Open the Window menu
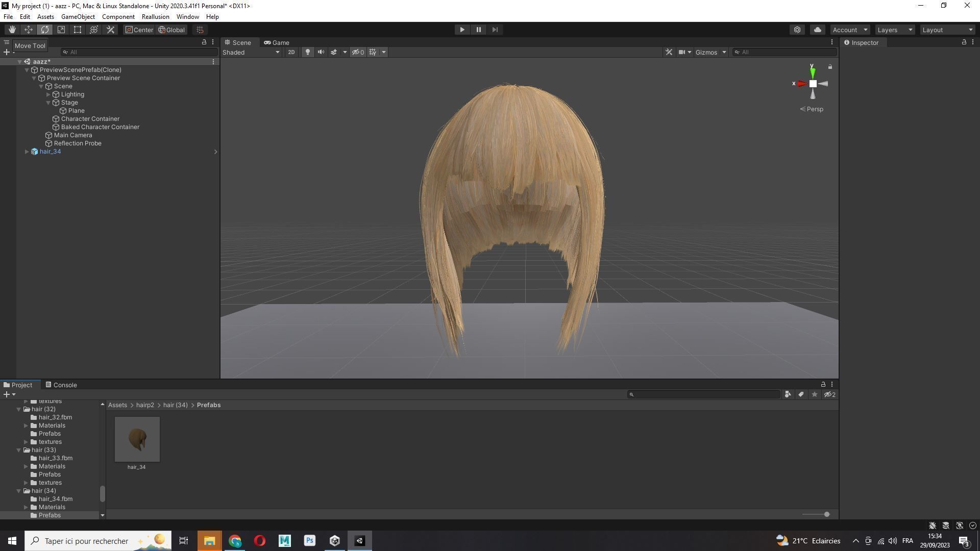The image size is (980, 551). [x=187, y=17]
